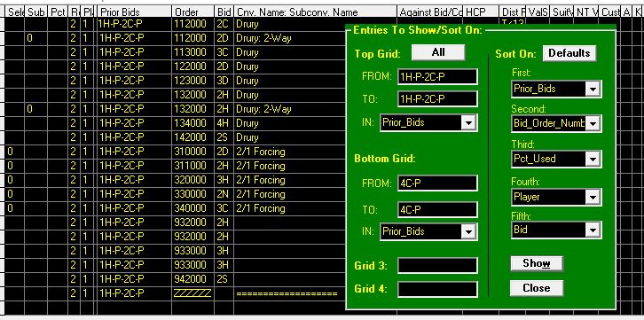Viewport: 644px width, 320px height.
Task: Select order cell 330000
Action: 193,194
